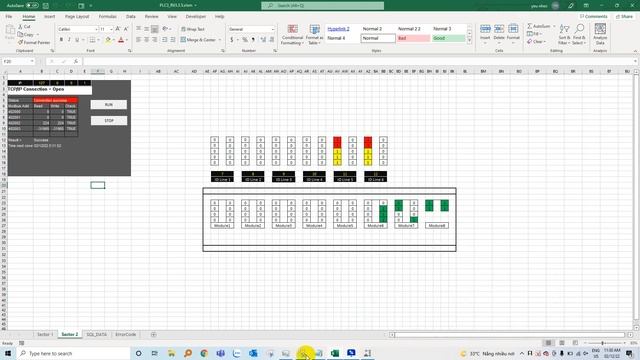This screenshot has height=360, width=640.
Task: Open Conditional Formatting menu
Action: pyautogui.click(x=292, y=35)
